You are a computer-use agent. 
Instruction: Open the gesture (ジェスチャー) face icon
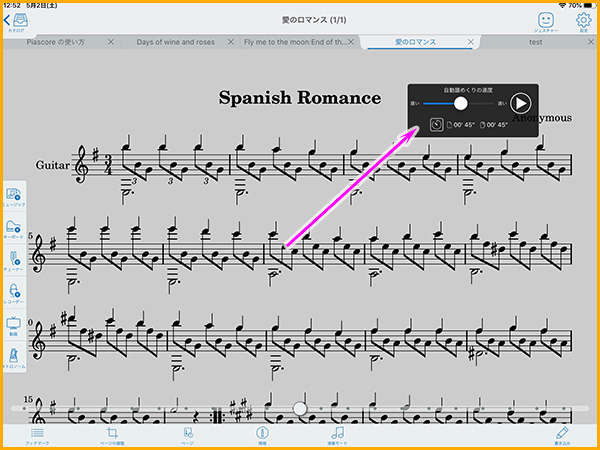pos(546,22)
